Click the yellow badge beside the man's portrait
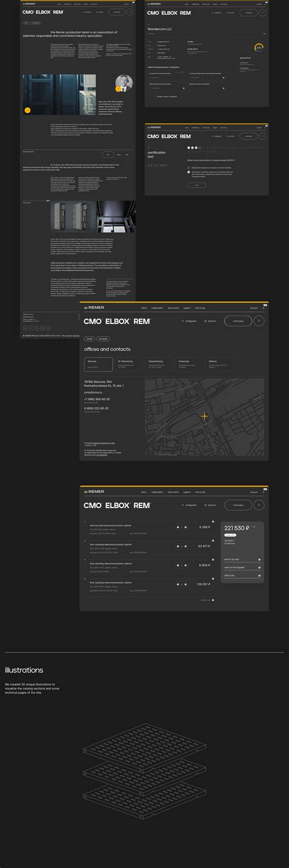This screenshot has height=868, width=289. pos(118,90)
